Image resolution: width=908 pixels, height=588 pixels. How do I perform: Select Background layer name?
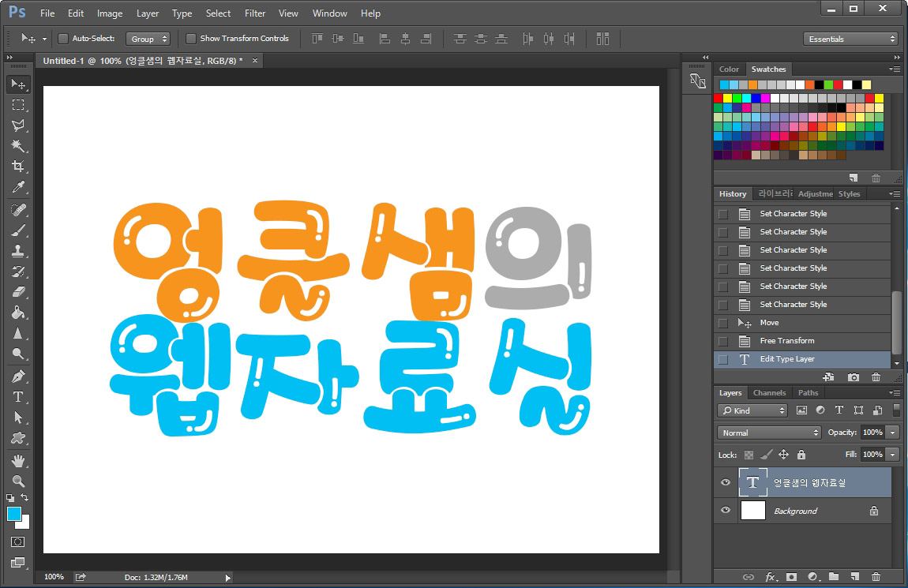[795, 511]
